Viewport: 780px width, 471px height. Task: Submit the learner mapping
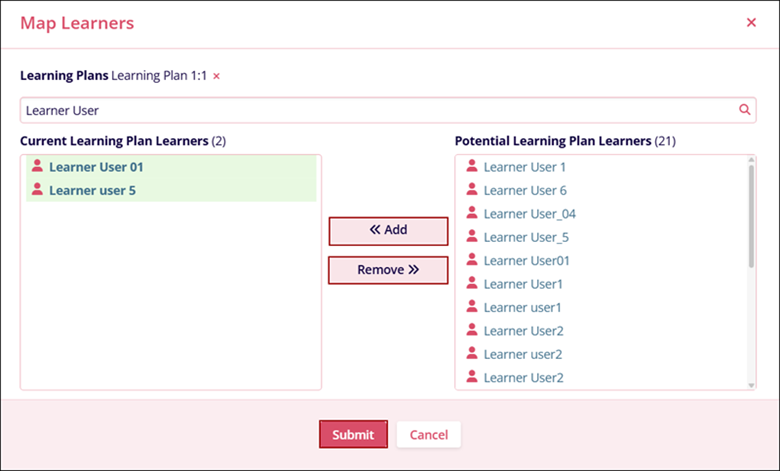(x=353, y=434)
